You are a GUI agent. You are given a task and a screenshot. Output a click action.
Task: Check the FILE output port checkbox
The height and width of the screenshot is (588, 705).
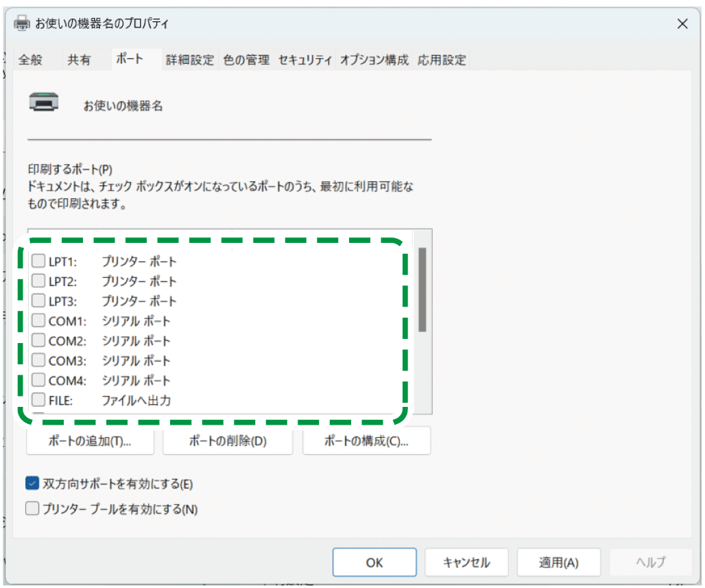[39, 400]
